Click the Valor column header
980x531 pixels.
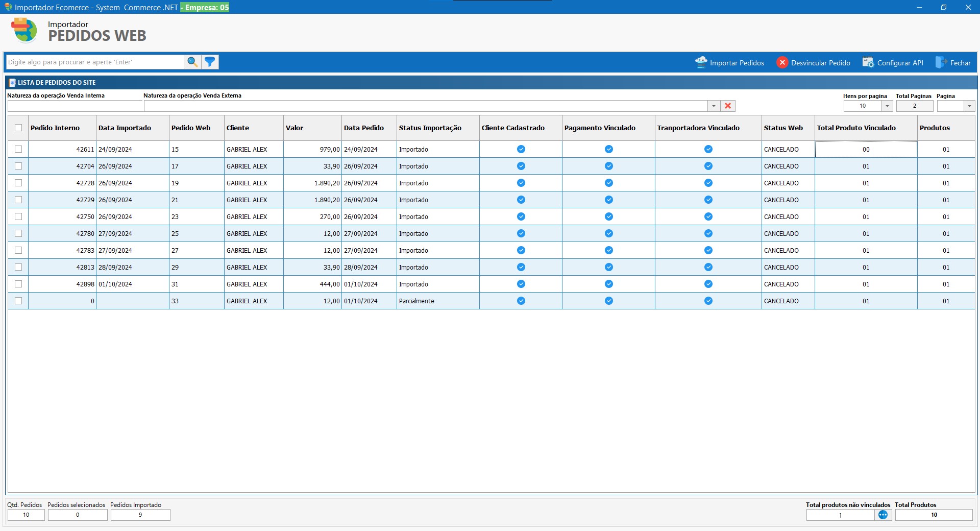click(295, 128)
